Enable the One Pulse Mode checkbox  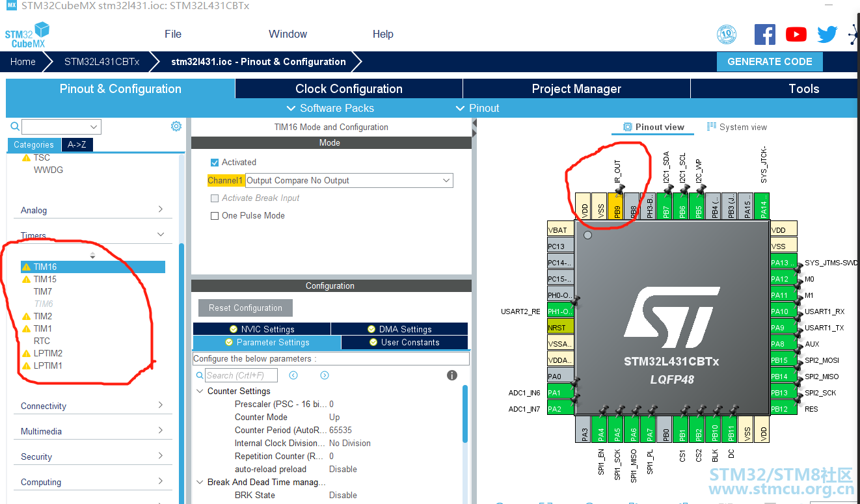point(215,216)
